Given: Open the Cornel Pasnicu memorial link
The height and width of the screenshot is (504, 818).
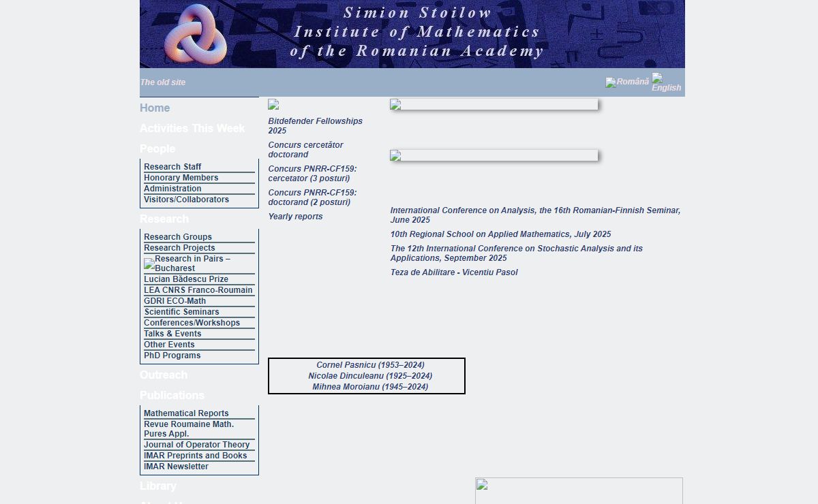Looking at the screenshot, I should click(x=370, y=365).
